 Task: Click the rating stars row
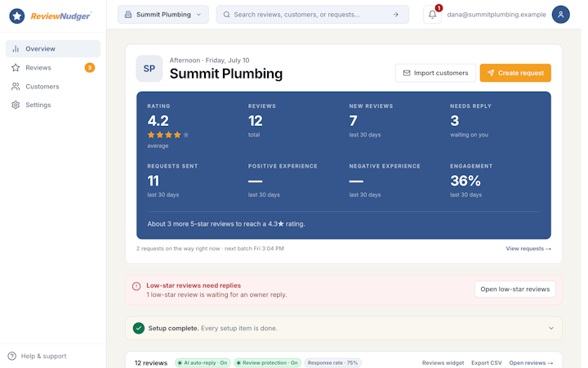[168, 135]
